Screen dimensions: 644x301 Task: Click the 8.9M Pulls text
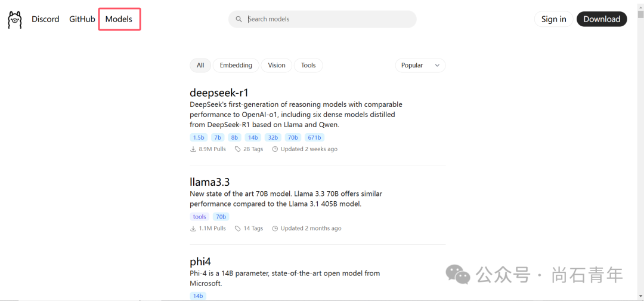coord(212,149)
